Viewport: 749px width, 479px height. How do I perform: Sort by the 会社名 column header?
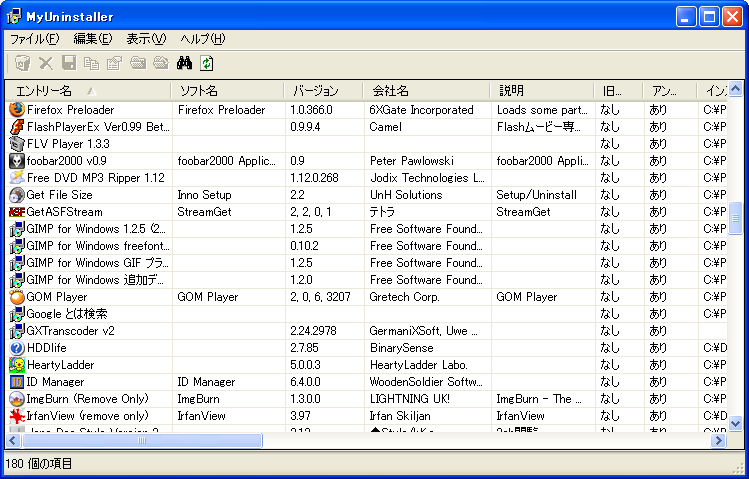[x=427, y=90]
